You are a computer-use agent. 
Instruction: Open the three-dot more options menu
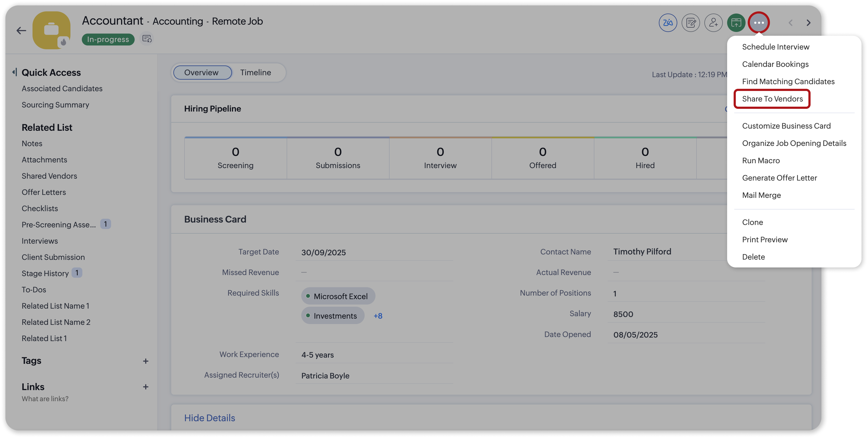click(759, 23)
